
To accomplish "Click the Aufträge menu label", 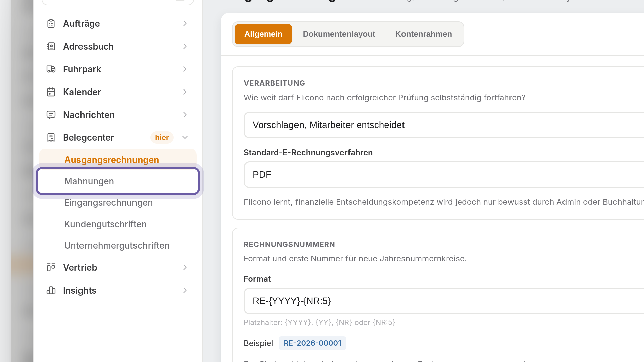I will 82,23.
